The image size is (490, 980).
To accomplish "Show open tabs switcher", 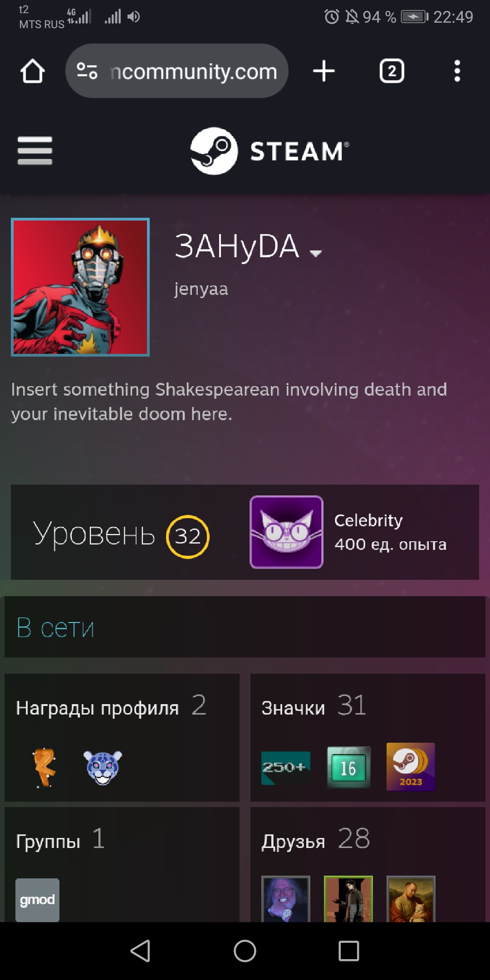I will (x=392, y=71).
